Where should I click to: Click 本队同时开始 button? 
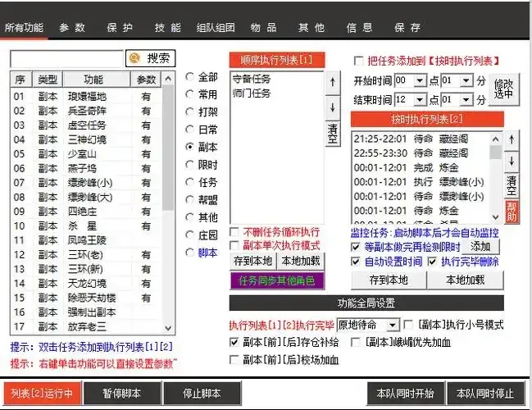(x=406, y=394)
